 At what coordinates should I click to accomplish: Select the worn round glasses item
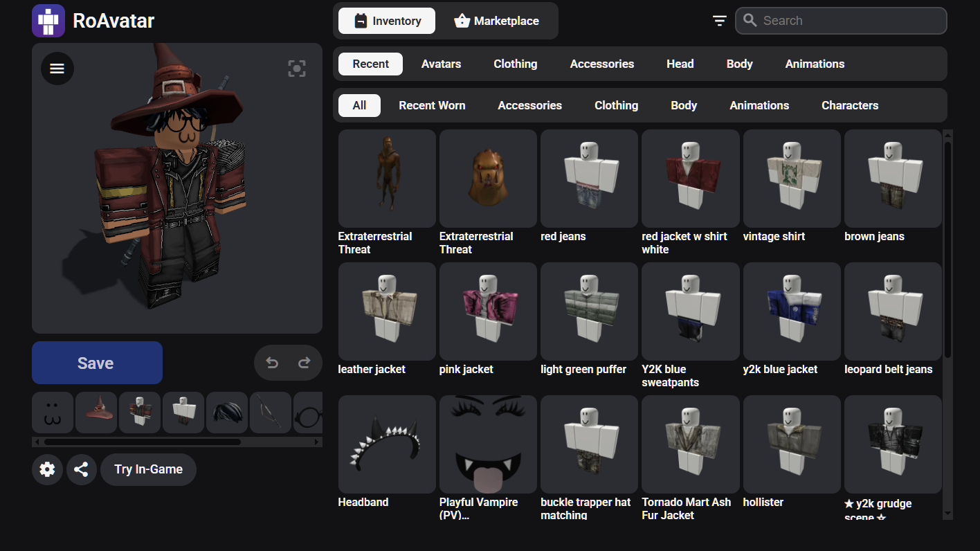pyautogui.click(x=308, y=413)
